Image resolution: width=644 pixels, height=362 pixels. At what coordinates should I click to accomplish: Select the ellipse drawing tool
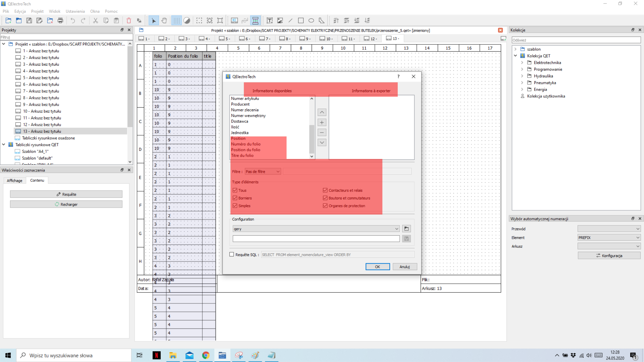(311, 20)
